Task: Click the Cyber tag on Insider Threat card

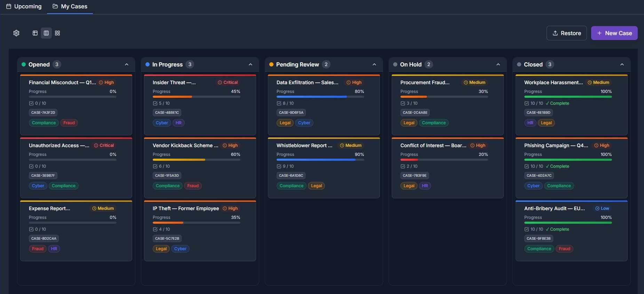Action: tap(162, 123)
